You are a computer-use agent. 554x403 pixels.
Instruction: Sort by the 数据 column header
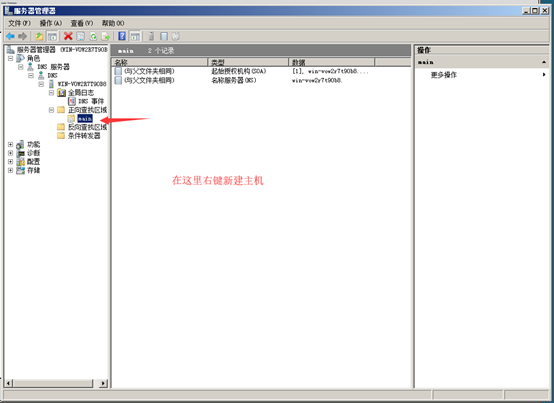[x=332, y=63]
